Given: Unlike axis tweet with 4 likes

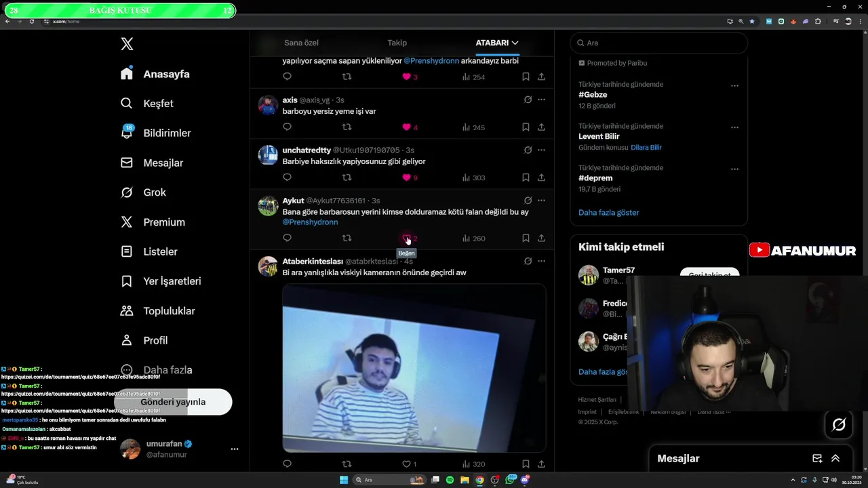Looking at the screenshot, I should (407, 127).
